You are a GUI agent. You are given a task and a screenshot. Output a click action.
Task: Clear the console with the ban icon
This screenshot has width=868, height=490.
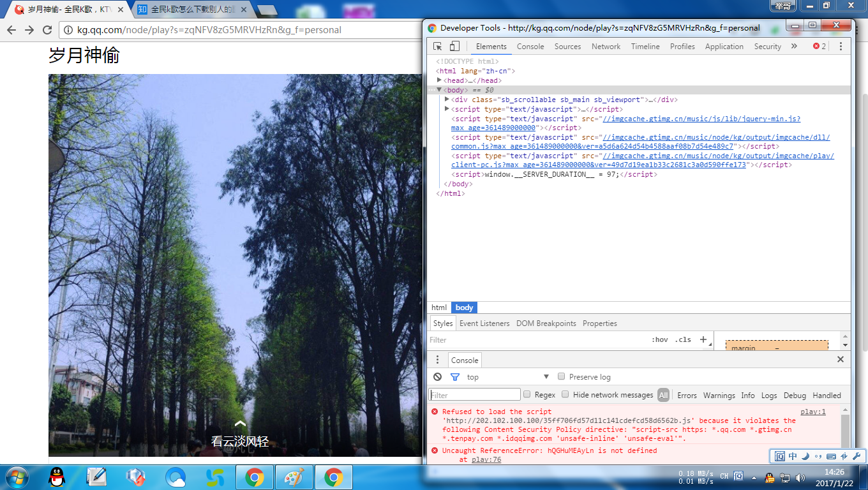437,376
